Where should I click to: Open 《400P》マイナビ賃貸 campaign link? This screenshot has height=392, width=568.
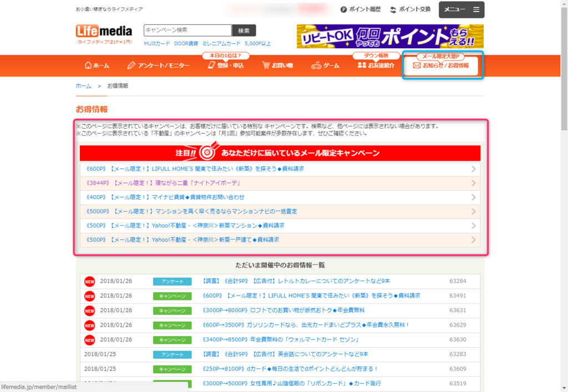pyautogui.click(x=165, y=197)
